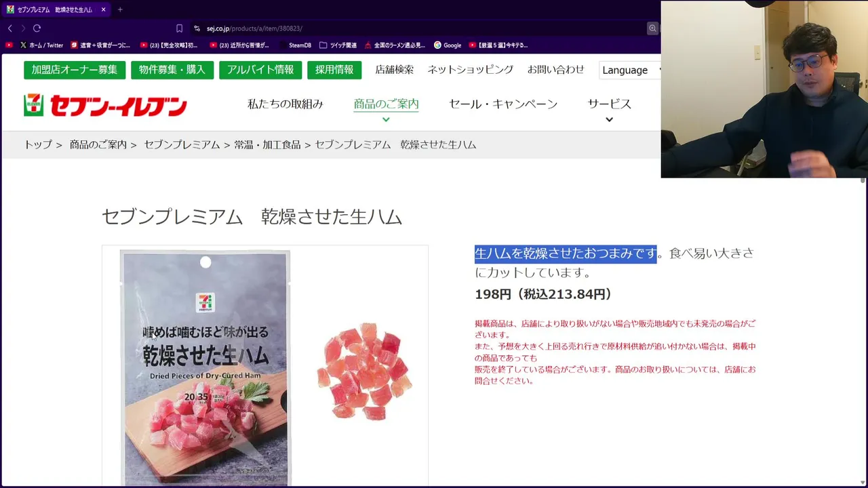Open the お問い合わせ link
Image resolution: width=868 pixels, height=488 pixels.
click(x=556, y=70)
